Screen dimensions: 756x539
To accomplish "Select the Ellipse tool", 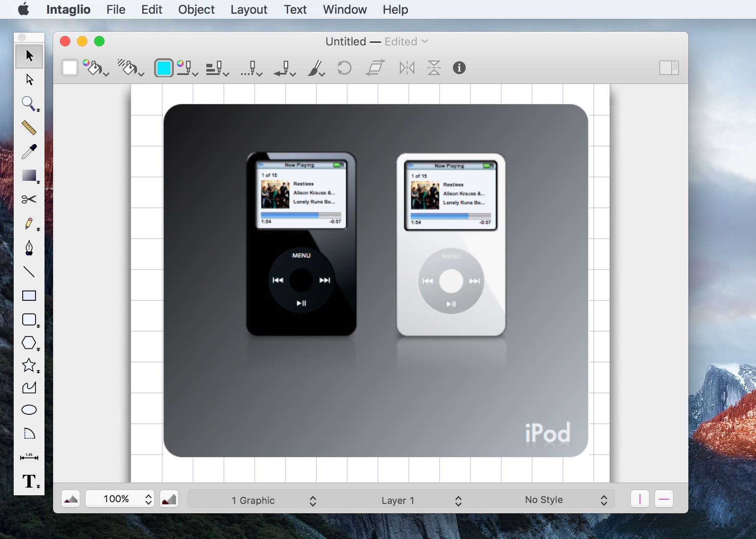I will coord(29,410).
